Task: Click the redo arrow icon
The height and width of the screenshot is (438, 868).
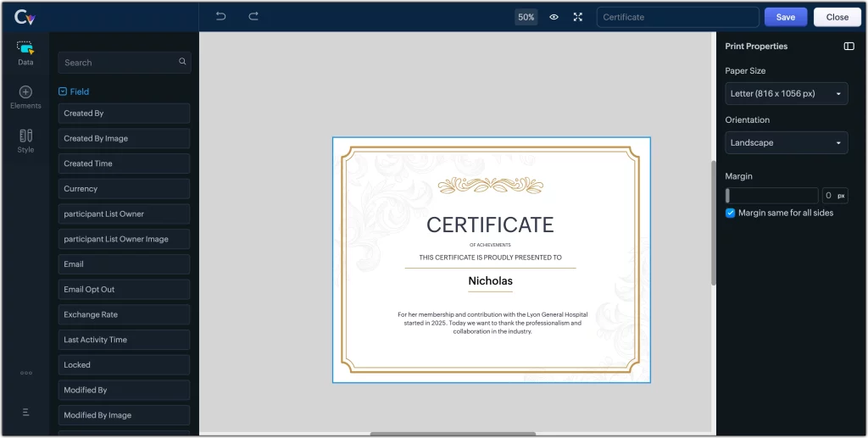Action: point(253,17)
